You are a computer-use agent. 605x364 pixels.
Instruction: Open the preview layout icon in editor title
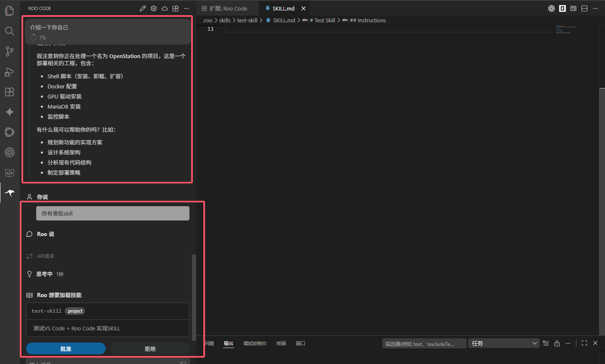pyautogui.click(x=573, y=9)
